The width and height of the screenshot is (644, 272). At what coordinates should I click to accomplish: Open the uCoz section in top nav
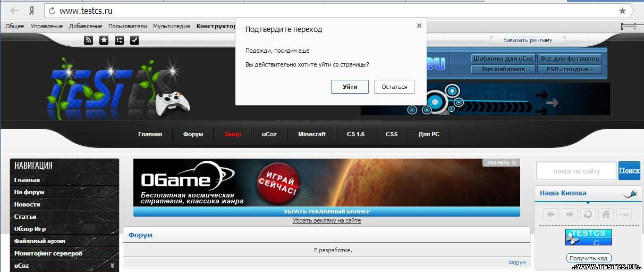(x=269, y=134)
